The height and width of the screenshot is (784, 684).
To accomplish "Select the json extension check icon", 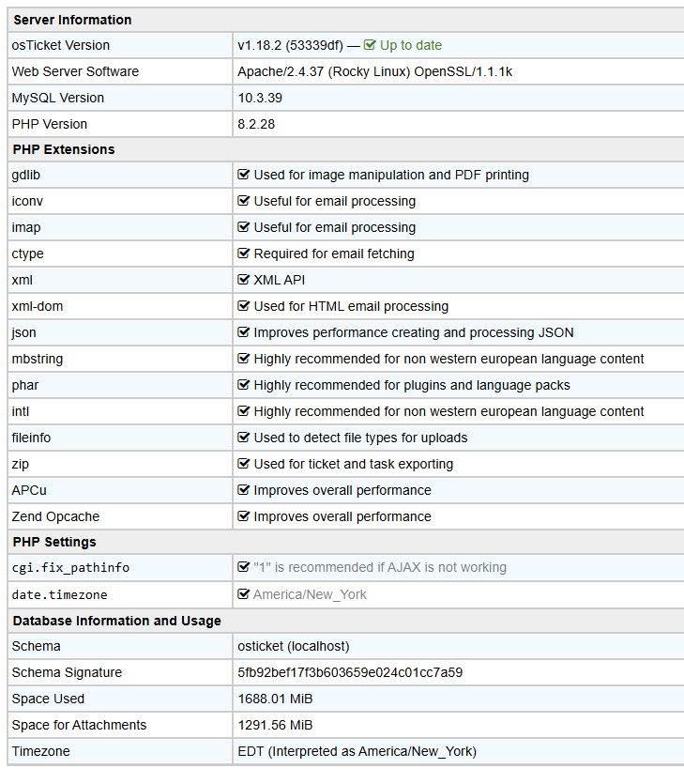I will (x=244, y=332).
